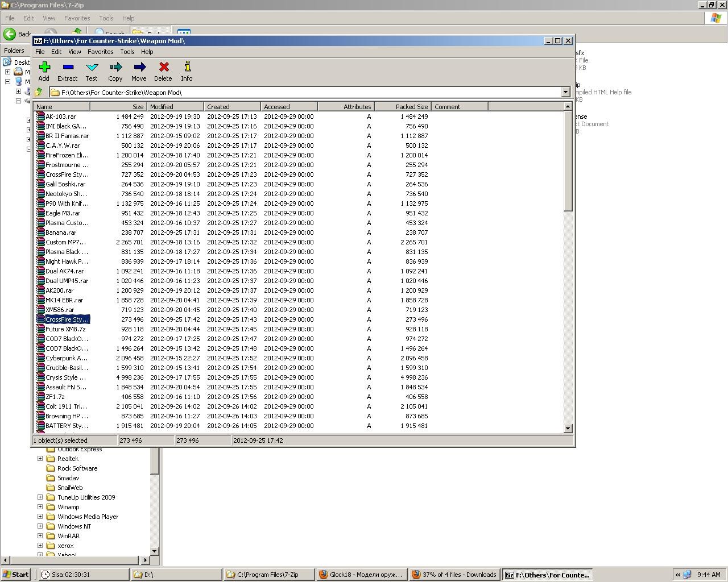Open the Tools menu in front 7-Zip window
Image resolution: width=728 pixels, height=582 pixels.
127,52
